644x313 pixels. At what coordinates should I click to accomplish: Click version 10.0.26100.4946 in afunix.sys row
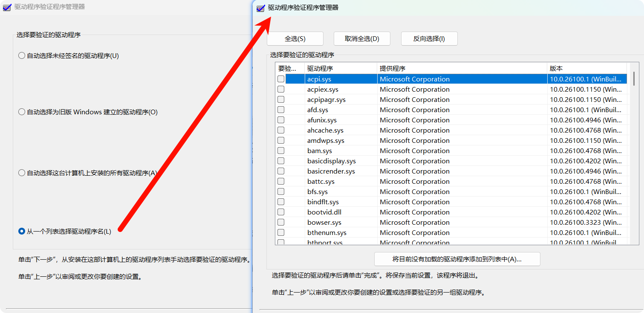pyautogui.click(x=586, y=120)
